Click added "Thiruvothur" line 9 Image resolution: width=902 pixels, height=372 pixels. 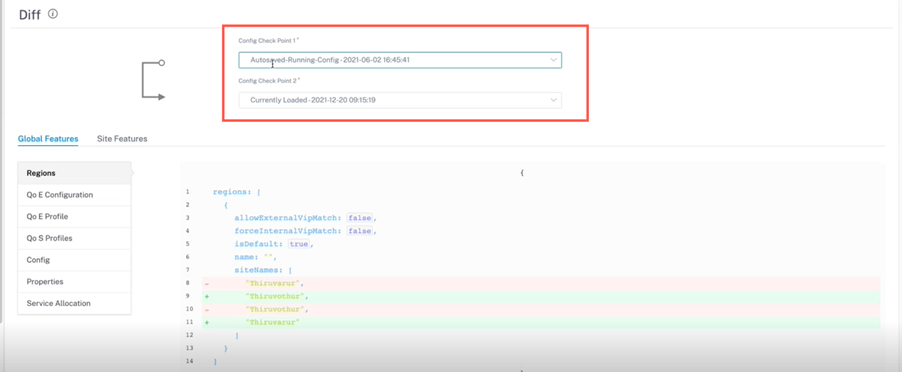tap(541, 297)
